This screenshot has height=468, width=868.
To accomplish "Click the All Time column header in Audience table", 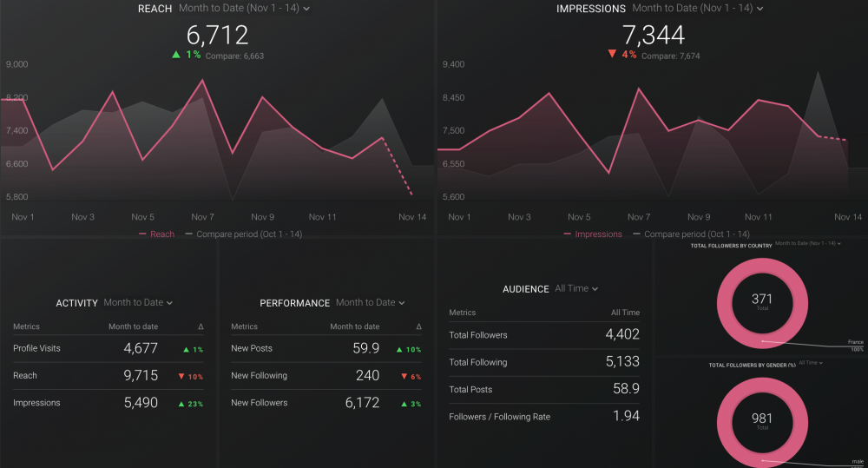I will click(626, 313).
